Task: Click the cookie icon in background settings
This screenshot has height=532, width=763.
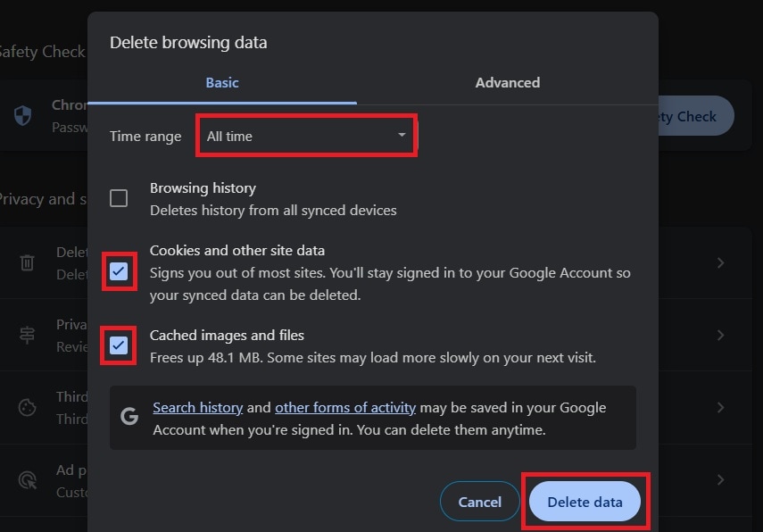Action: click(x=28, y=407)
